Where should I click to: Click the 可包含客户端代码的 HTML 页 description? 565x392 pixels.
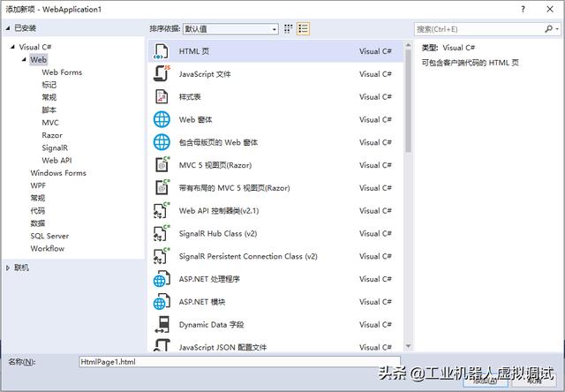coord(471,63)
